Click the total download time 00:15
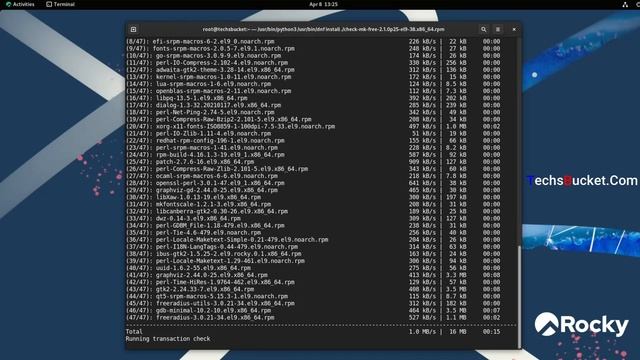The width and height of the screenshot is (640, 360). [491, 332]
